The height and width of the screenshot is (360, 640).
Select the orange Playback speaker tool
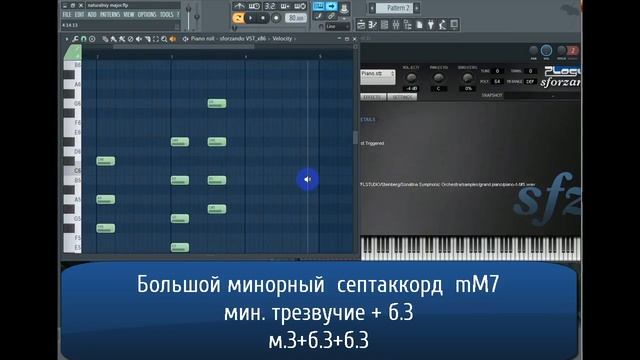click(173, 39)
